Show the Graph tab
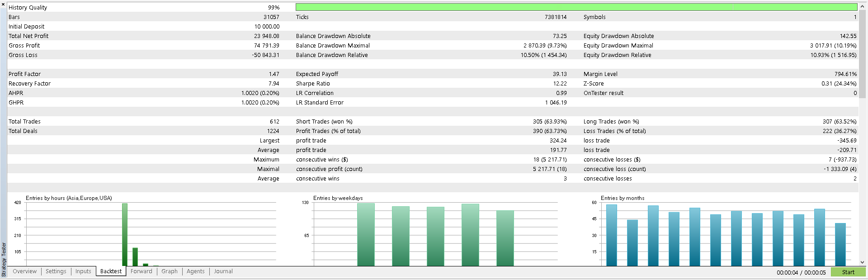868x280 pixels. point(170,271)
